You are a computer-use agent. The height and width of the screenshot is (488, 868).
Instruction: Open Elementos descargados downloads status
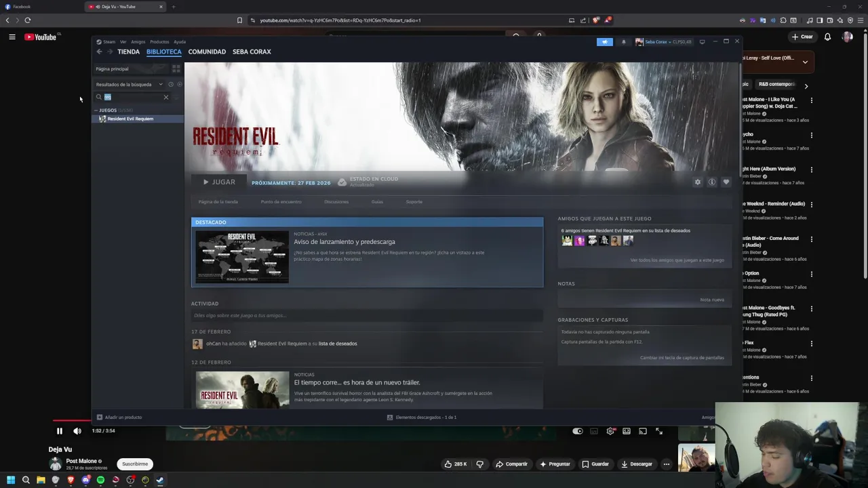(x=421, y=418)
